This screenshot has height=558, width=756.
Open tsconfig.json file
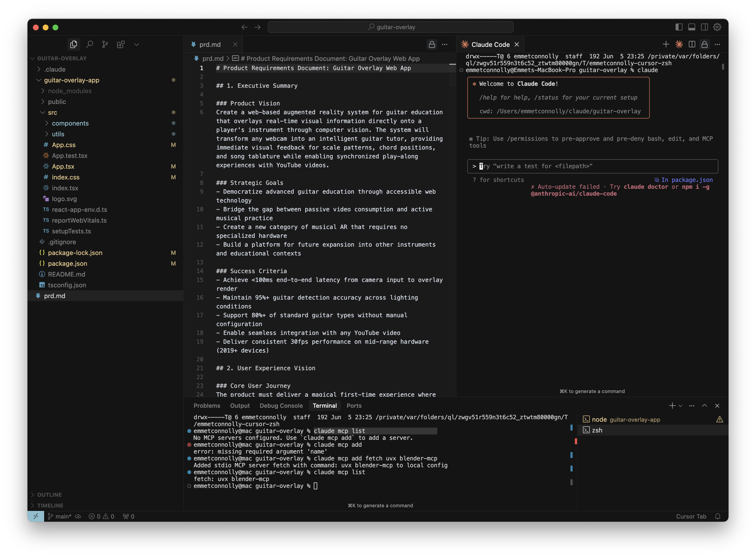(x=105, y=285)
